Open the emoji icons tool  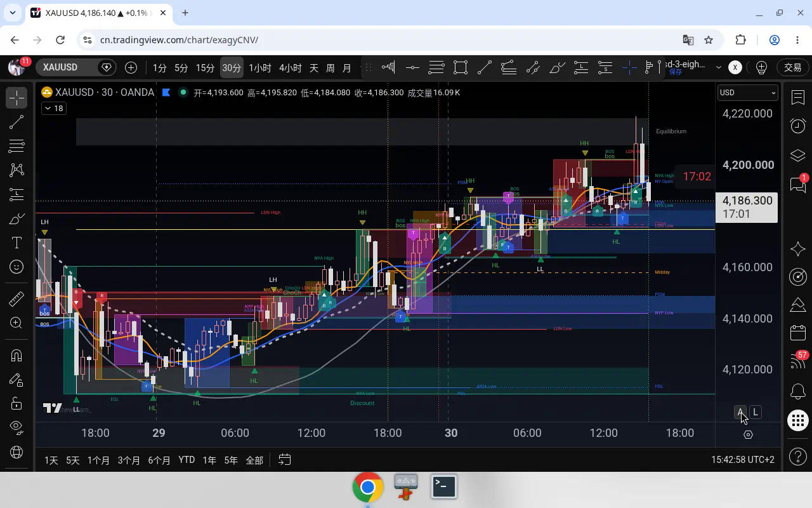coord(16,267)
